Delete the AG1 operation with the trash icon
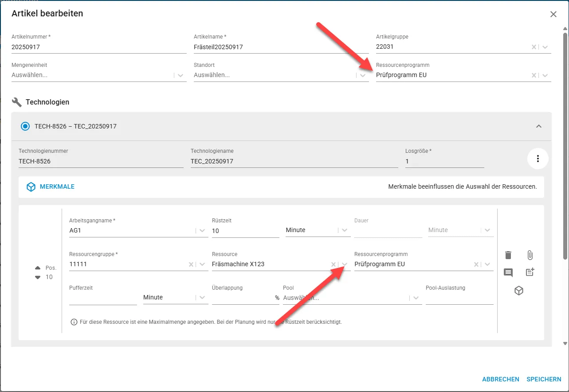This screenshot has width=569, height=392. (x=508, y=255)
